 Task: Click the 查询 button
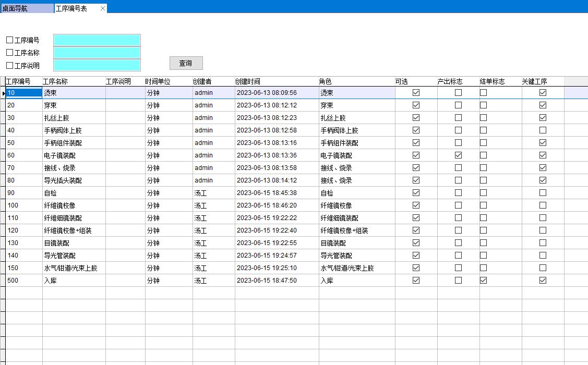click(186, 63)
